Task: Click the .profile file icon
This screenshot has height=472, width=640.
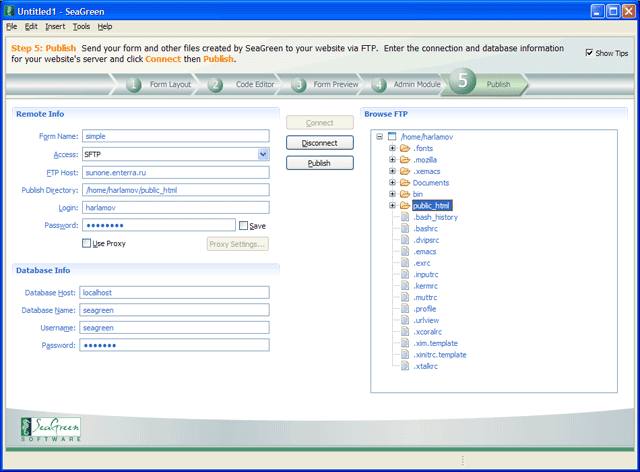Action: (x=405, y=309)
